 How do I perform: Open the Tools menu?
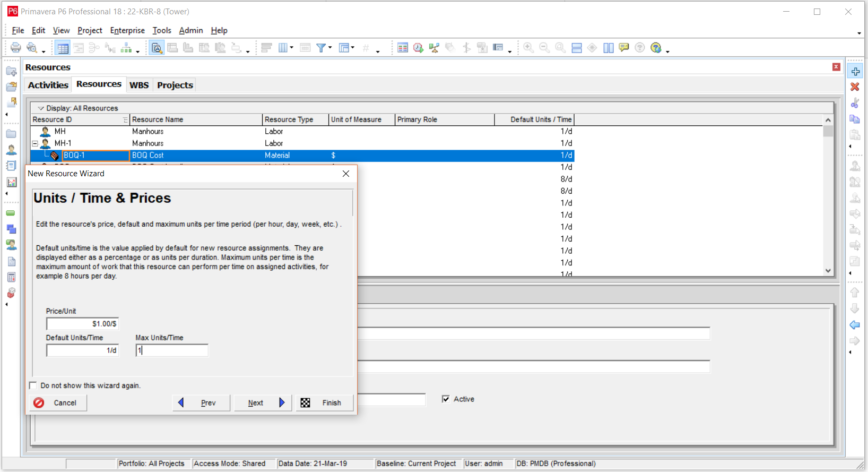pyautogui.click(x=162, y=30)
